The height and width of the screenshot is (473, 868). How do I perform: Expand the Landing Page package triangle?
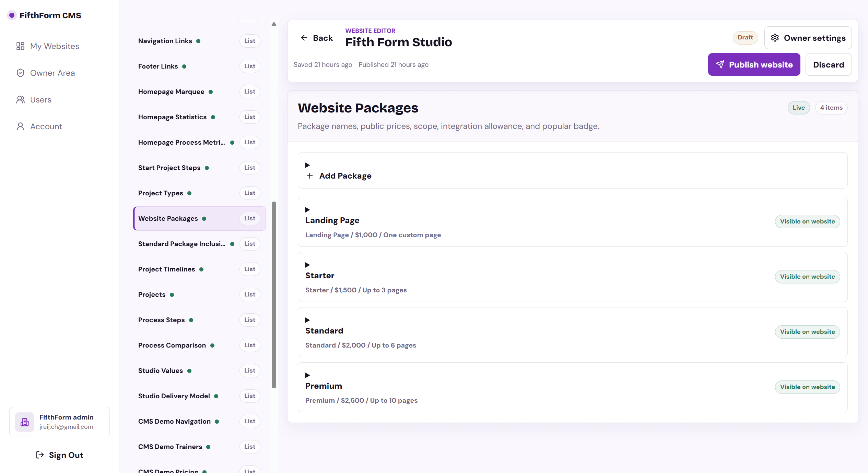(x=307, y=210)
